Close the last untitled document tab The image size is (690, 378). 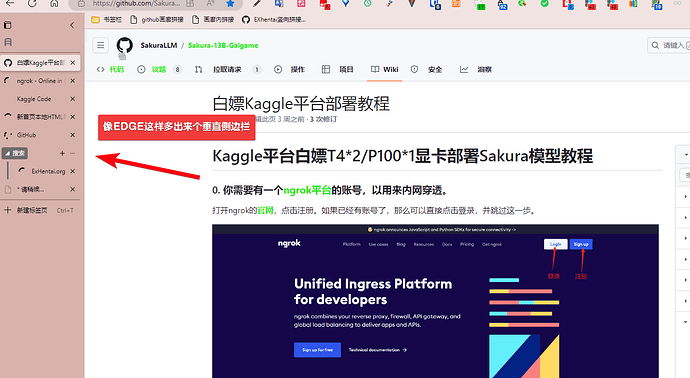(x=73, y=189)
